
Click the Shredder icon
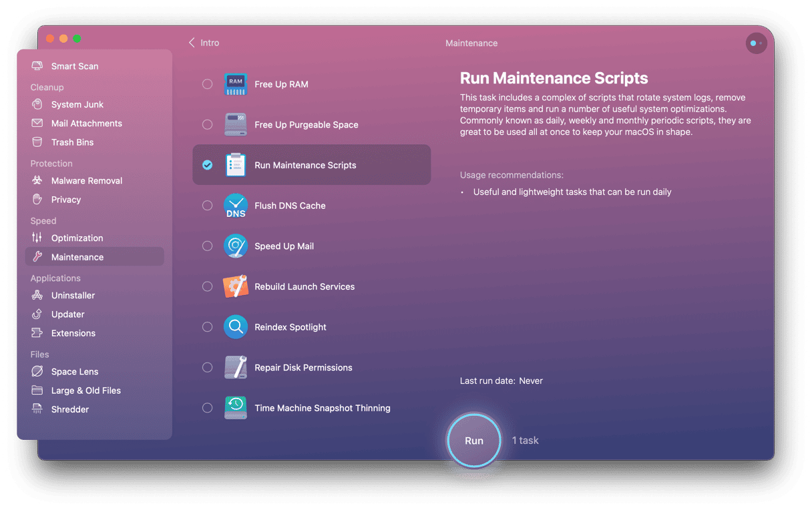tap(37, 409)
